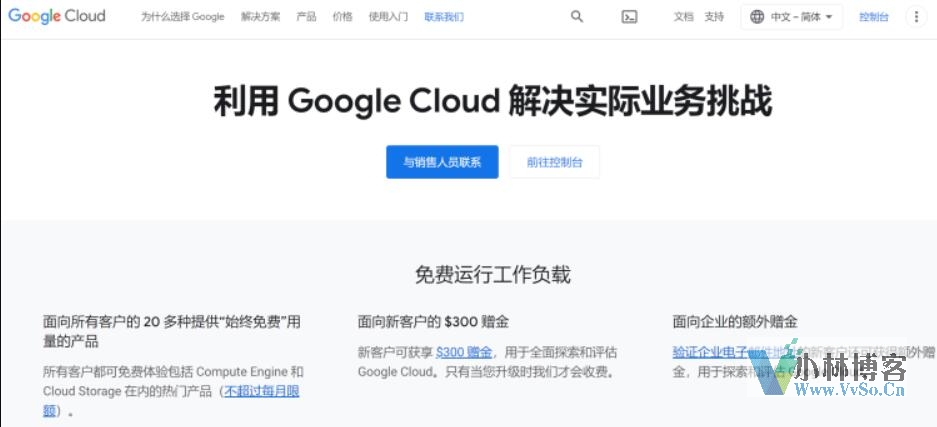This screenshot has height=427, width=937.
Task: Open the 为什么选择 Google menu
Action: pyautogui.click(x=182, y=17)
